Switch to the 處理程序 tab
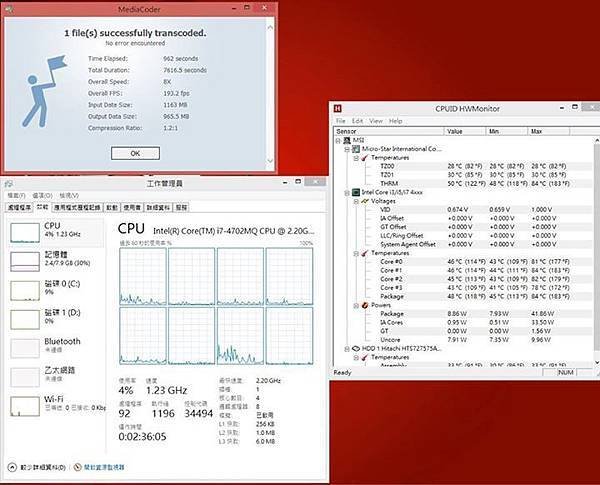 point(20,207)
